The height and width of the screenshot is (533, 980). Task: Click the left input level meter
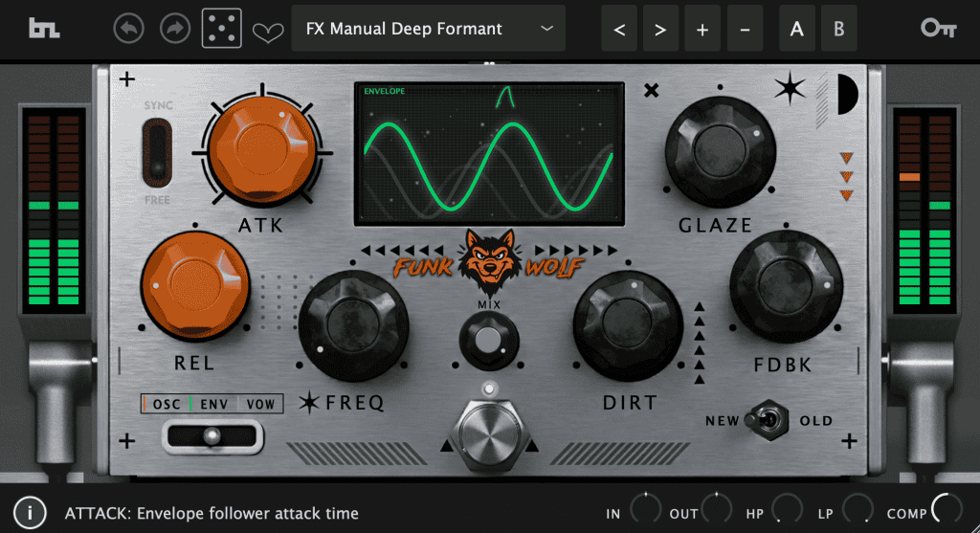click(54, 210)
